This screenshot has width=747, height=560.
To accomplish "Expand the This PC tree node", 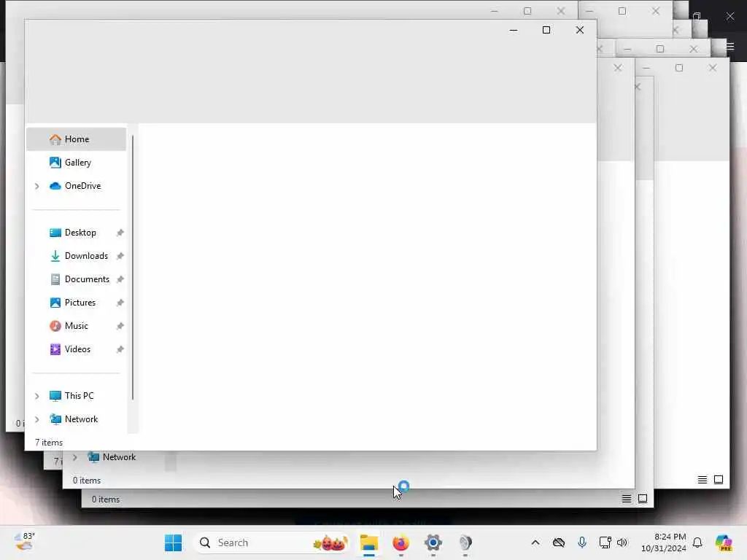I will pos(36,396).
